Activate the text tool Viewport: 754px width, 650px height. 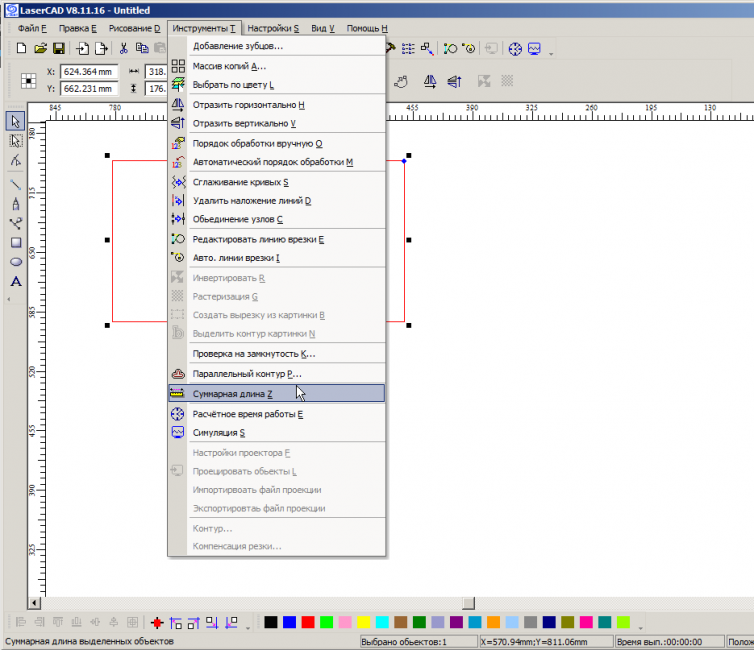(16, 281)
